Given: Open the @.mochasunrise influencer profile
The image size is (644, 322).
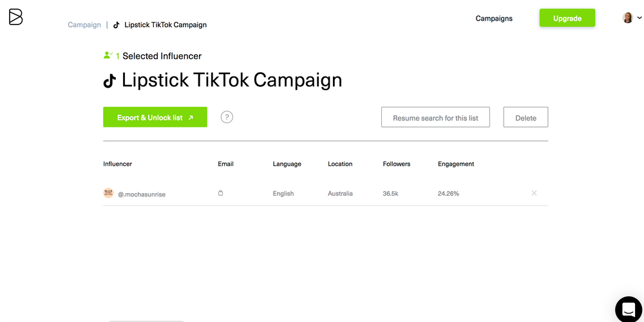Looking at the screenshot, I should coord(142,194).
